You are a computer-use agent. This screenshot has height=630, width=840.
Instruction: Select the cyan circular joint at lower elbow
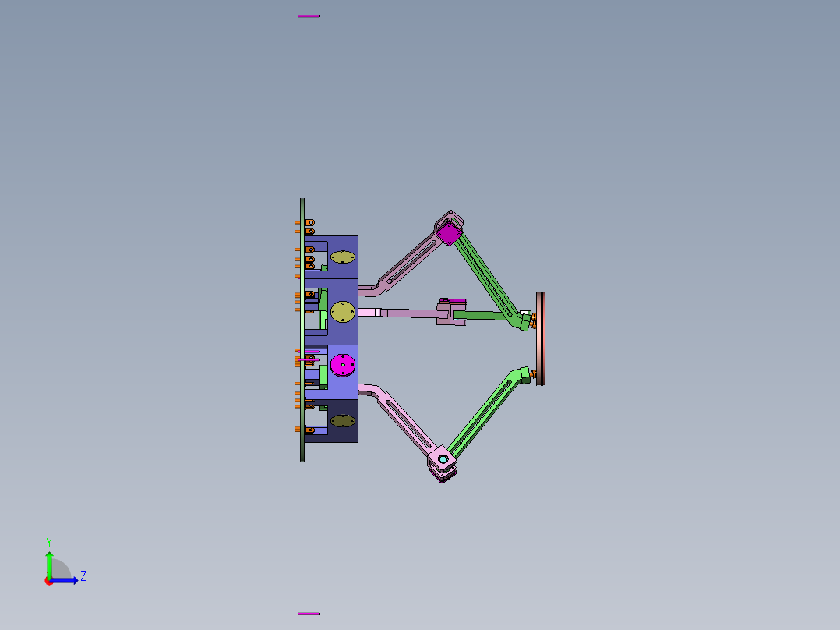(x=443, y=459)
